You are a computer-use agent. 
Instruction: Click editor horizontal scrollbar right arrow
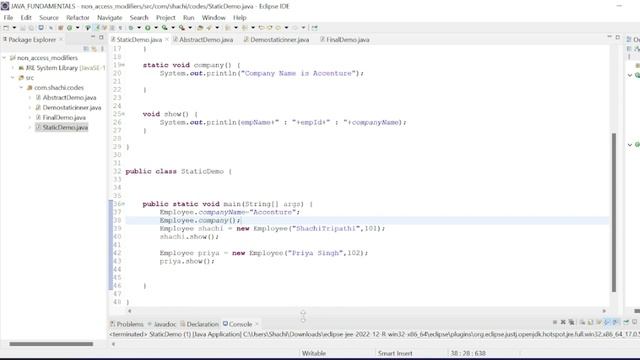point(604,311)
